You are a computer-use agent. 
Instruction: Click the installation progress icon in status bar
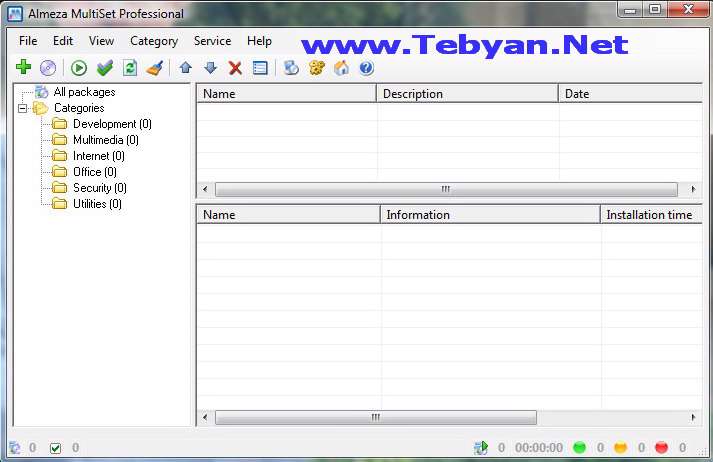click(481, 448)
